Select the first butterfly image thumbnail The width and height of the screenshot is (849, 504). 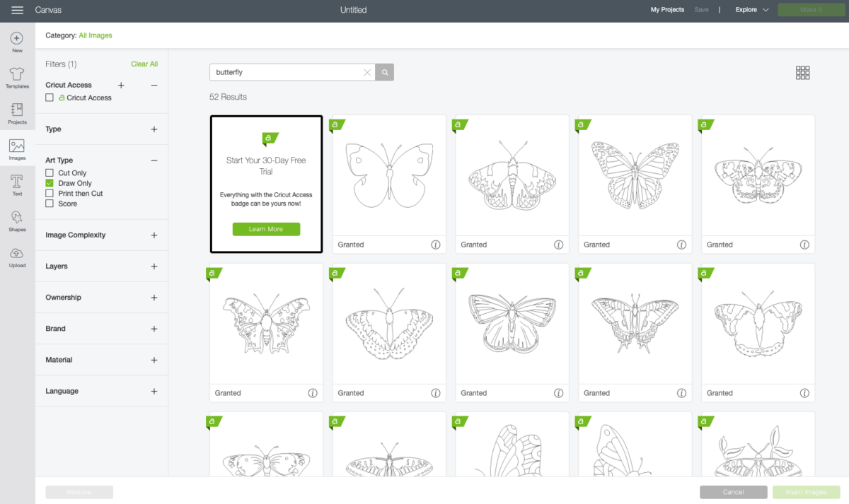(x=389, y=175)
